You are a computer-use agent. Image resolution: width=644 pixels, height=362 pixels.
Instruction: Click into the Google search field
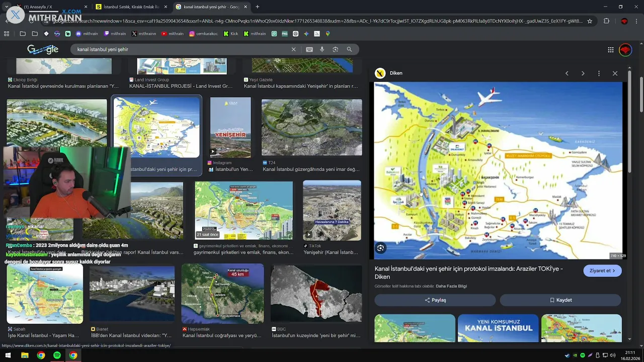[x=181, y=49]
